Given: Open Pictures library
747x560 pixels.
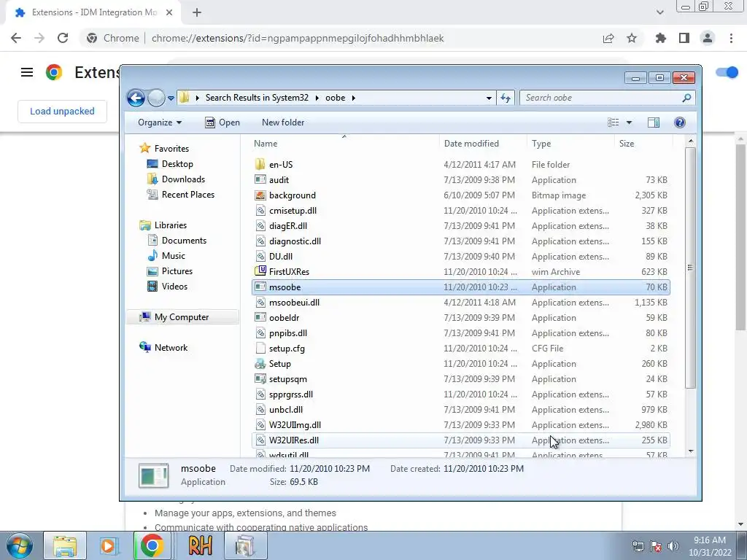Looking at the screenshot, I should tap(177, 271).
